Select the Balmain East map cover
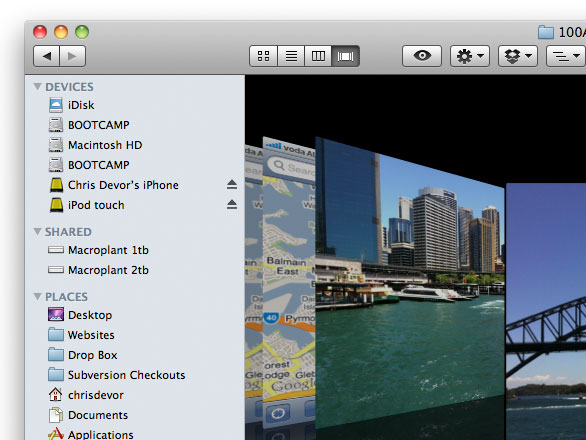This screenshot has height=440, width=586. 289,282
